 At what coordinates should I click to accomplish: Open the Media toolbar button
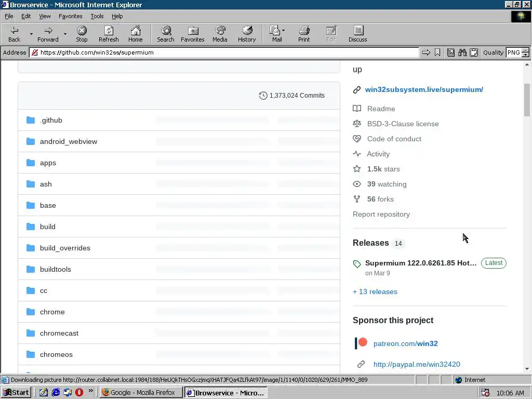tap(220, 34)
